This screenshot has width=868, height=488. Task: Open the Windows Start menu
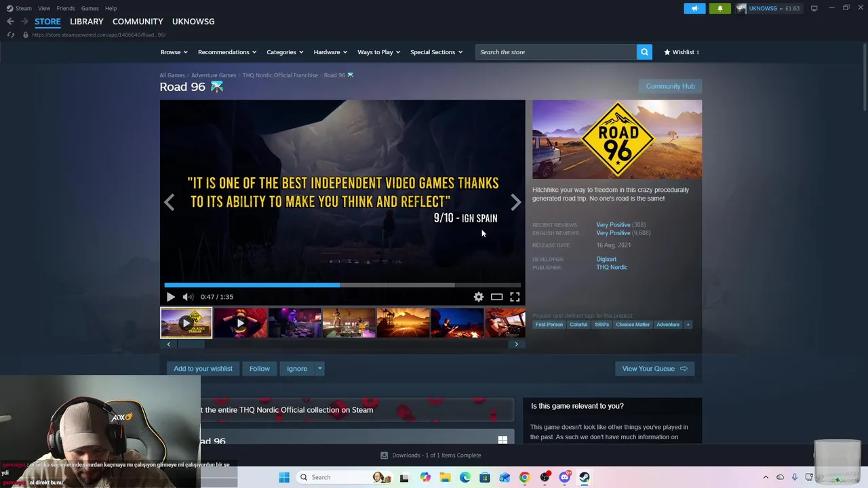(x=284, y=477)
